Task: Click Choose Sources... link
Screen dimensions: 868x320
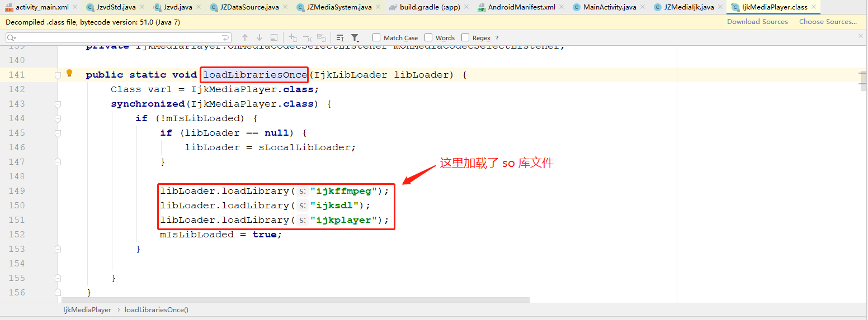Action: click(828, 22)
